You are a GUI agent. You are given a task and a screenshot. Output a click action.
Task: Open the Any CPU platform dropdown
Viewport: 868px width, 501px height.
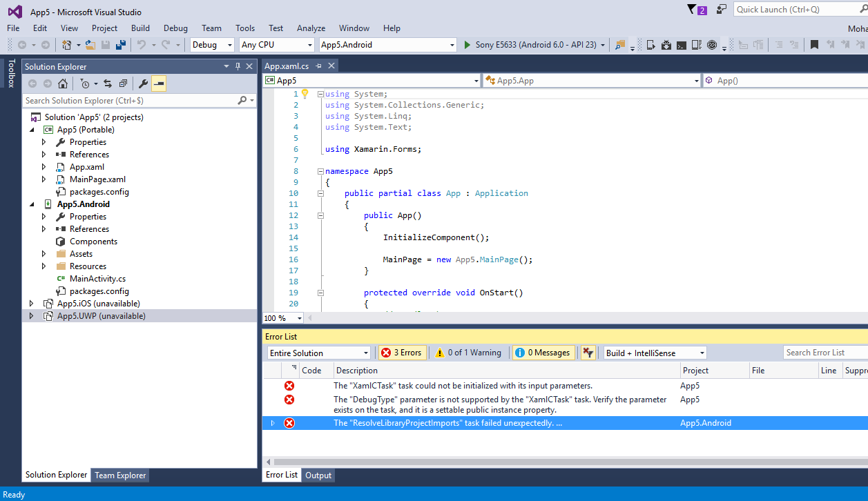point(276,45)
